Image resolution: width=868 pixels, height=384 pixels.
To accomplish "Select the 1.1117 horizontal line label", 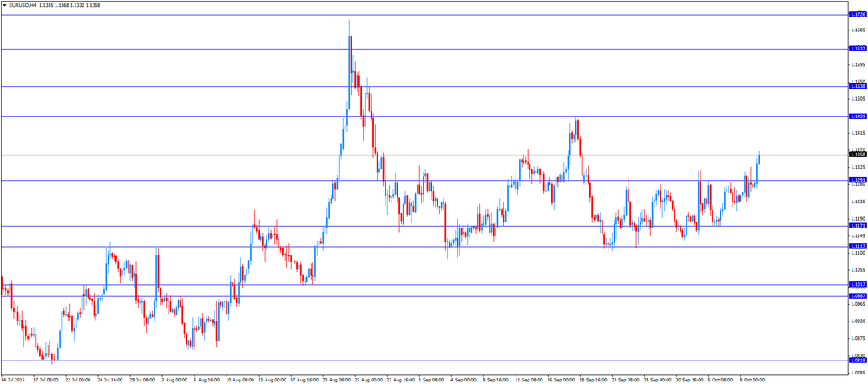I will coord(857,246).
